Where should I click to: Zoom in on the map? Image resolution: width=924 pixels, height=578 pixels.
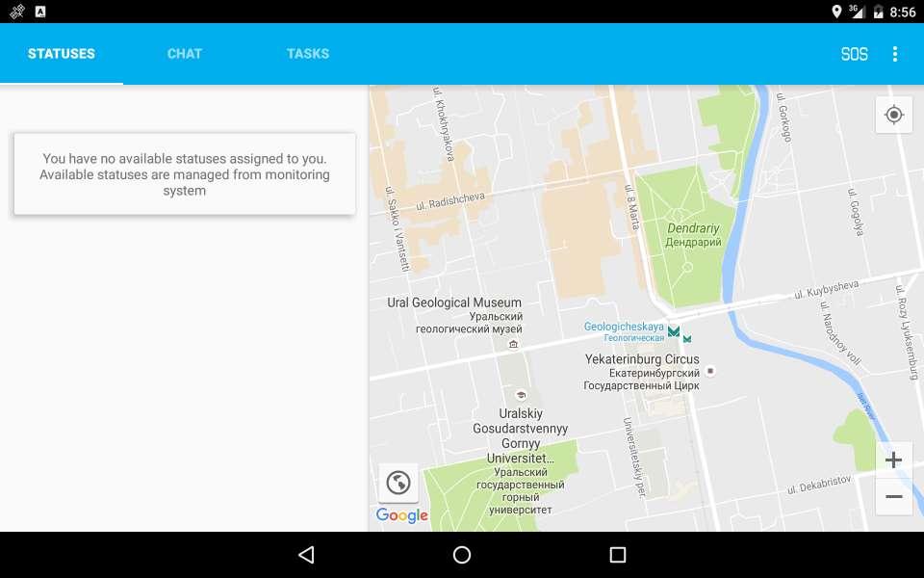[893, 460]
